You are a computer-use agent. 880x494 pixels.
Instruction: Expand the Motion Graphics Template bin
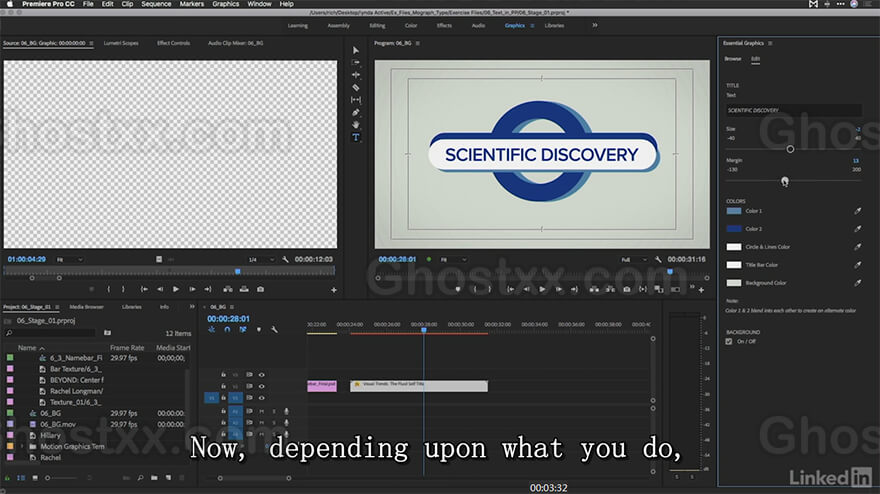[x=22, y=446]
